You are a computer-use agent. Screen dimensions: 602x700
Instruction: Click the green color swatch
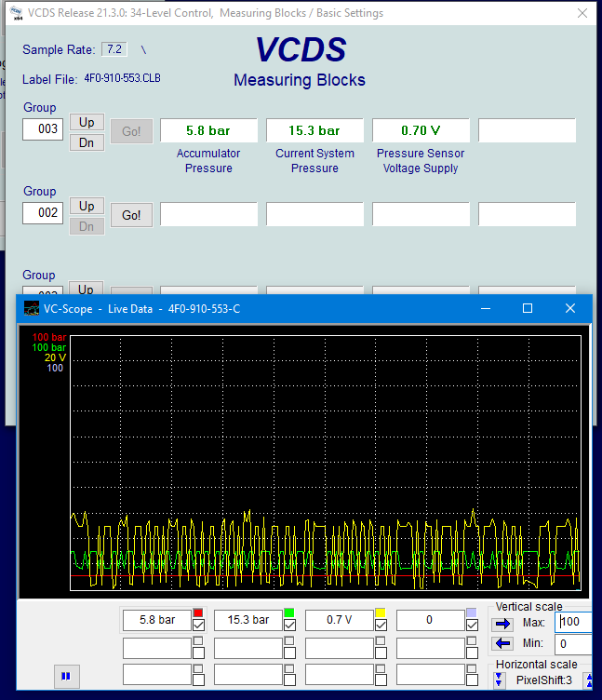[289, 612]
